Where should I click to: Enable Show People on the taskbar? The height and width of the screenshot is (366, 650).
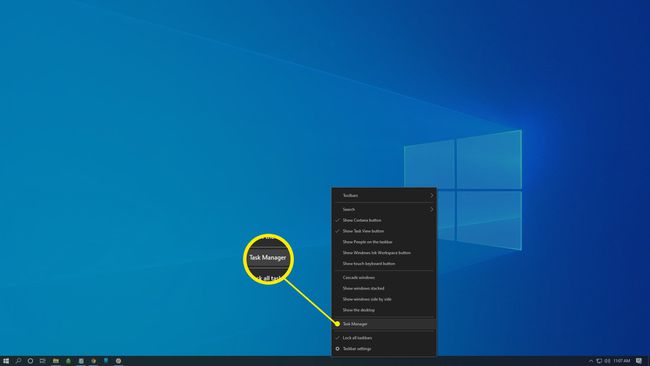click(x=384, y=242)
